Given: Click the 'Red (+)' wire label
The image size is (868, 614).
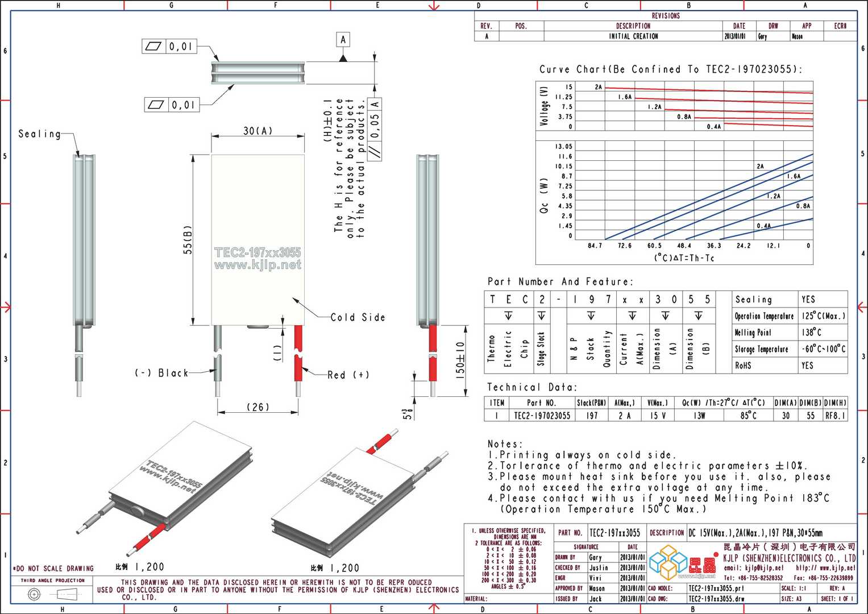Looking at the screenshot, I should tap(348, 375).
